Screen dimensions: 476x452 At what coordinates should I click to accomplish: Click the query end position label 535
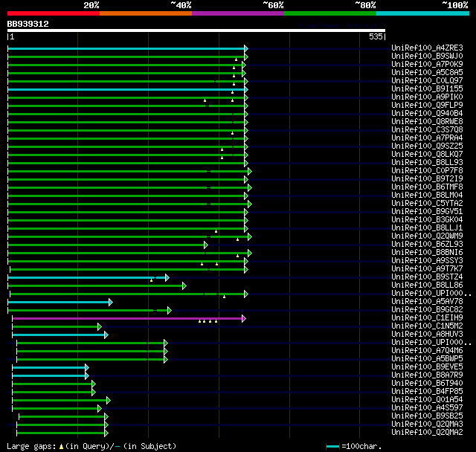pyautogui.click(x=376, y=36)
